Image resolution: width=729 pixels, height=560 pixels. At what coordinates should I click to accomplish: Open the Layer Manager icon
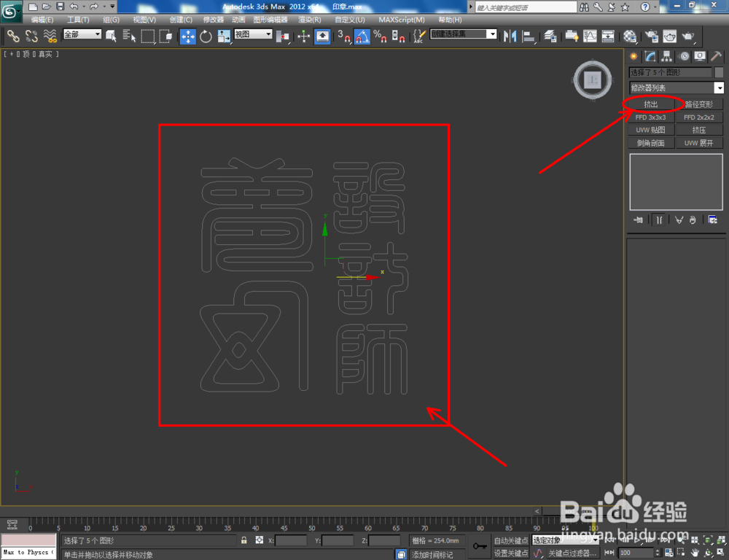[550, 36]
